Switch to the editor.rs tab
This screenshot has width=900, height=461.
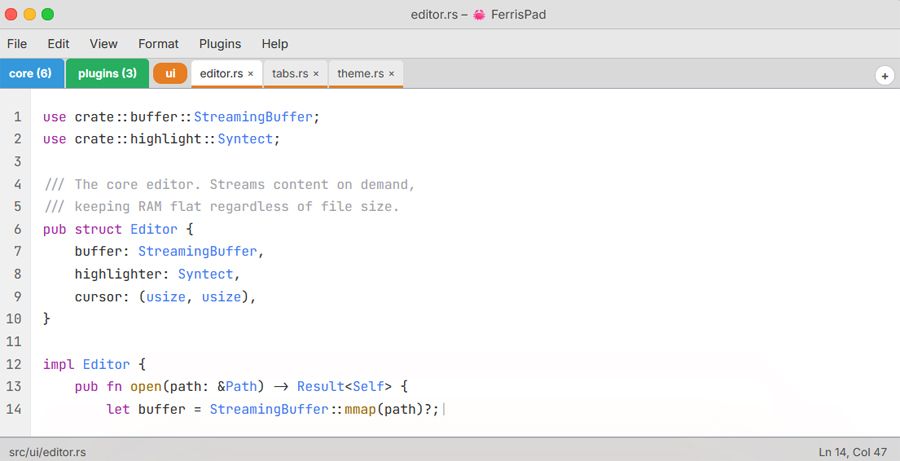click(x=222, y=73)
